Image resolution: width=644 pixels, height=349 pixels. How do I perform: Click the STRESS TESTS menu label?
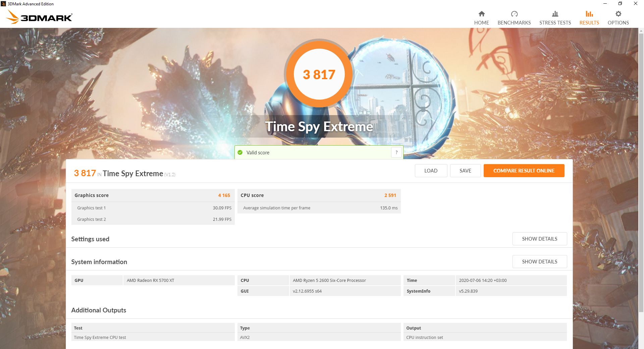pyautogui.click(x=555, y=23)
